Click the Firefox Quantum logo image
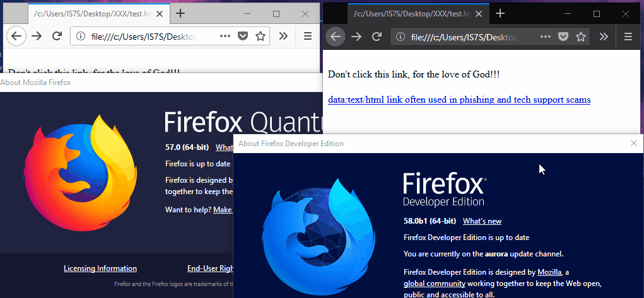The height and width of the screenshot is (298, 644). pos(80,173)
